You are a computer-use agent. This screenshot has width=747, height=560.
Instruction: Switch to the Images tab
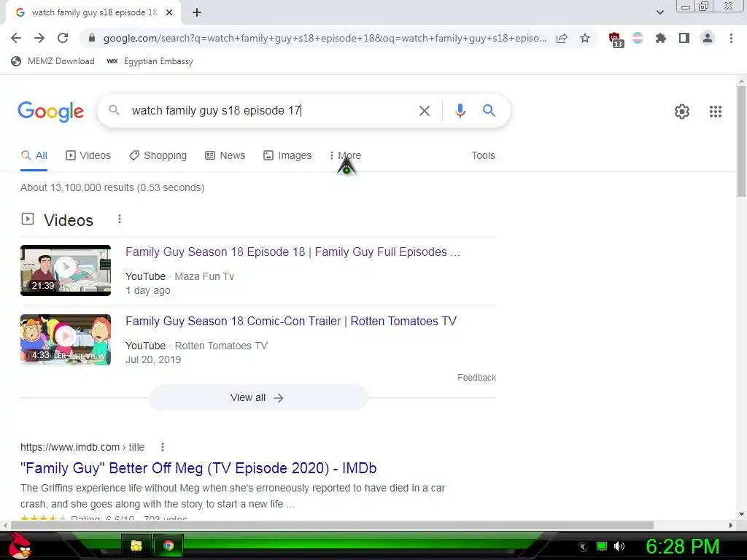click(x=287, y=156)
